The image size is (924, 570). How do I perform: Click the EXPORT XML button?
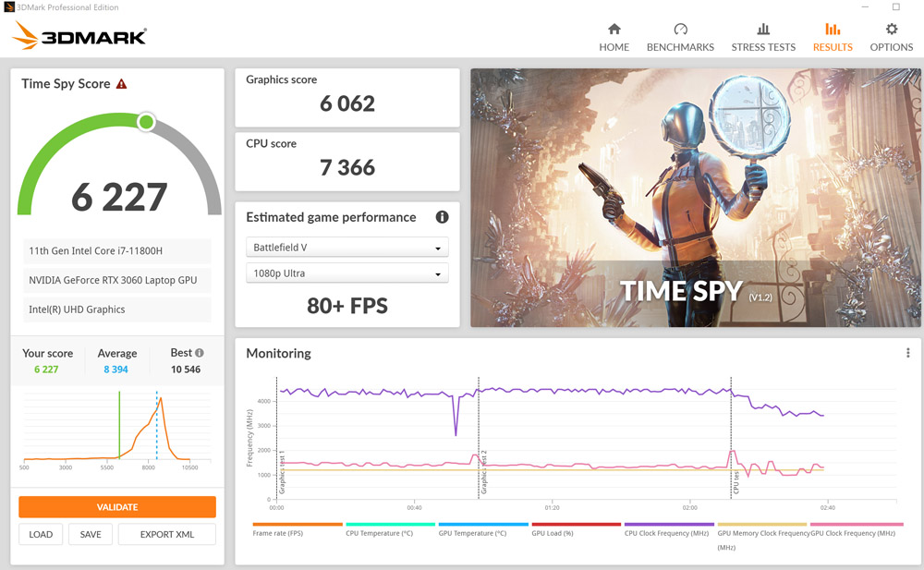[166, 534]
